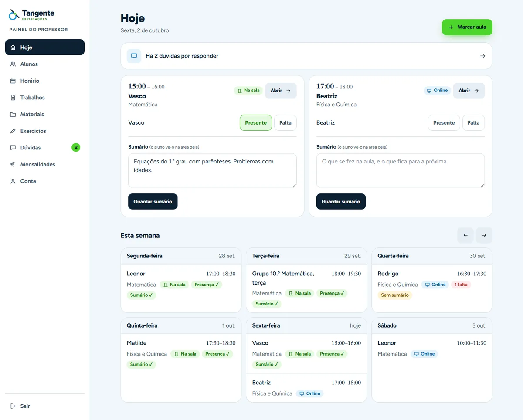The image size is (523, 420).
Task: Open Conta settings in the sidebar
Action: tap(45, 181)
